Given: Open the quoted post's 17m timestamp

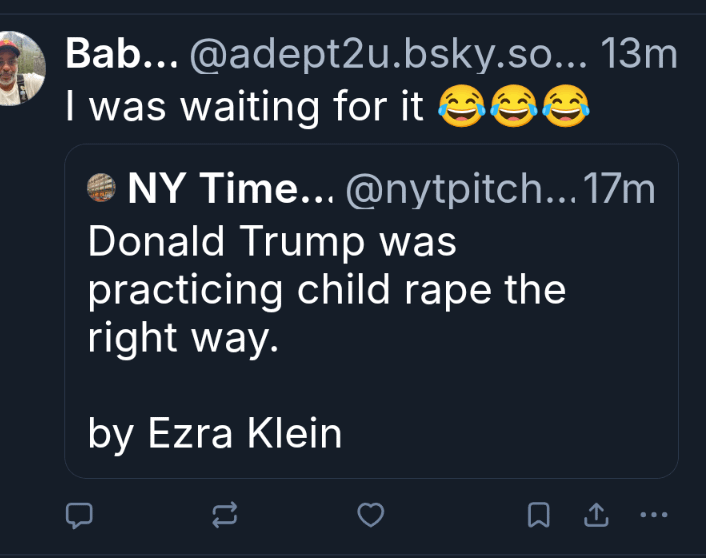Looking at the screenshot, I should click(620, 188).
